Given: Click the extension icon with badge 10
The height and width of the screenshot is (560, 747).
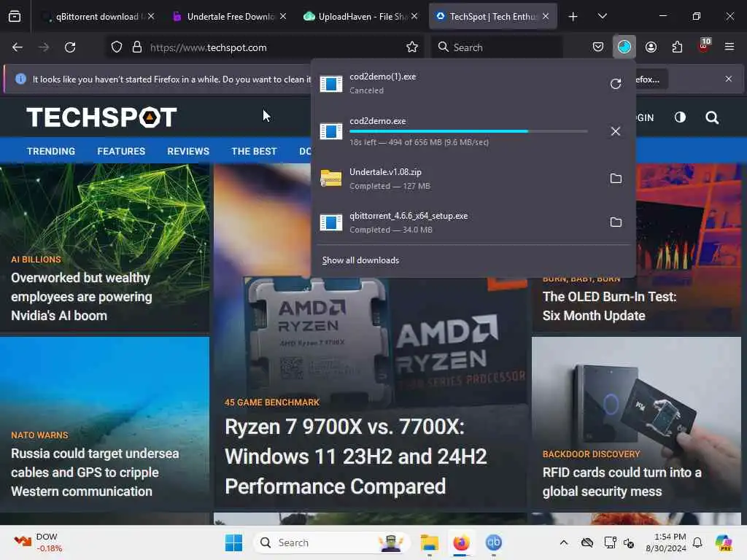Looking at the screenshot, I should [x=704, y=46].
